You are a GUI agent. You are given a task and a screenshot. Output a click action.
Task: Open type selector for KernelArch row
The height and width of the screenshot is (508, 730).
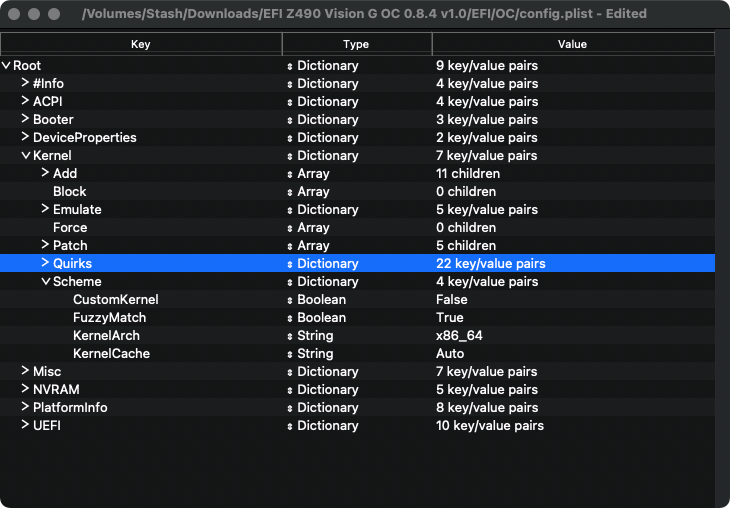[x=290, y=336]
